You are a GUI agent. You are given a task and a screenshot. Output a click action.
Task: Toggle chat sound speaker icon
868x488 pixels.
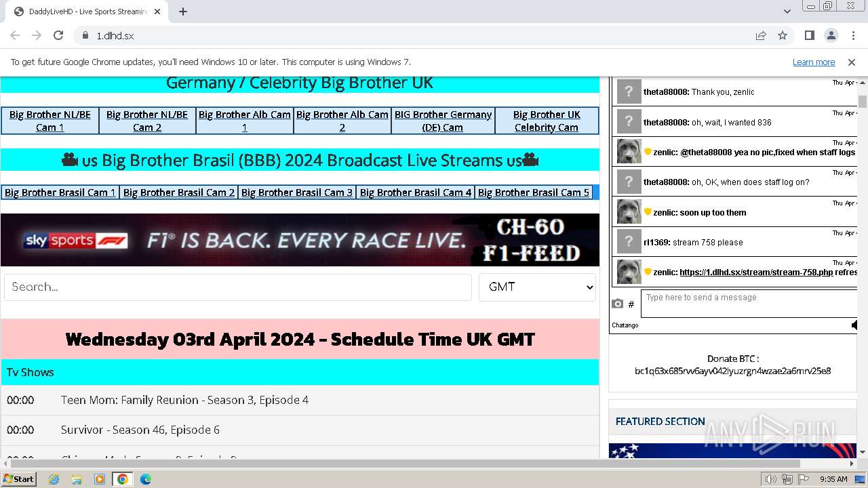(x=854, y=325)
